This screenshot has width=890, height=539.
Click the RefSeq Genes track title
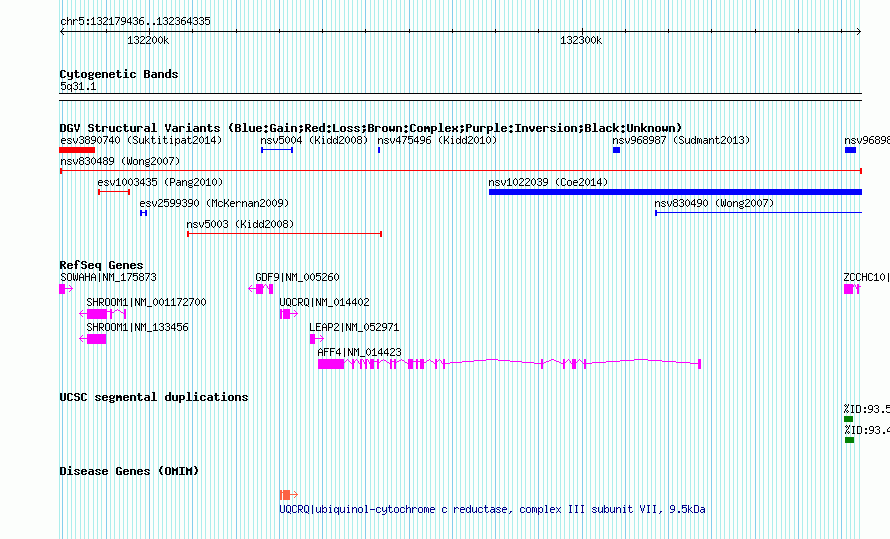(101, 265)
